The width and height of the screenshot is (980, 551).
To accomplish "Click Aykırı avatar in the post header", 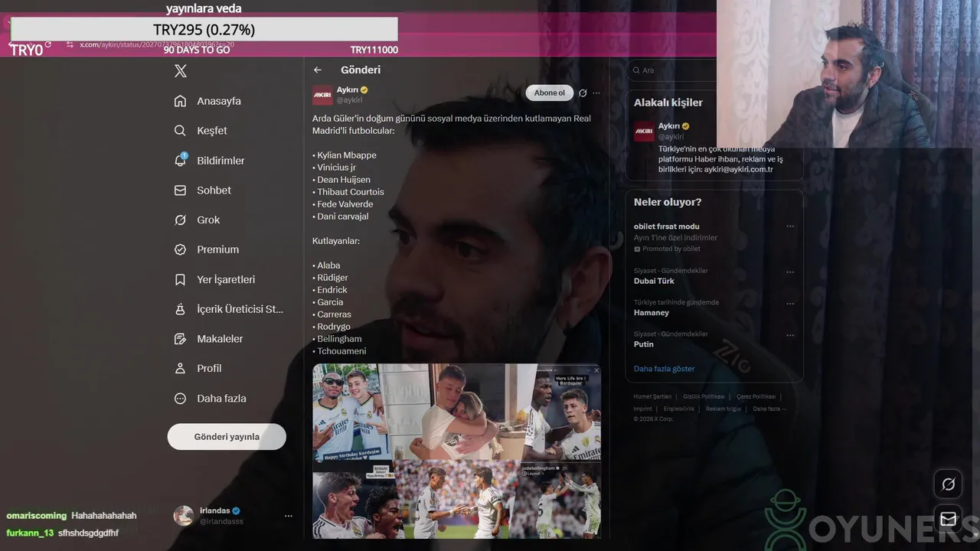I will click(x=322, y=95).
